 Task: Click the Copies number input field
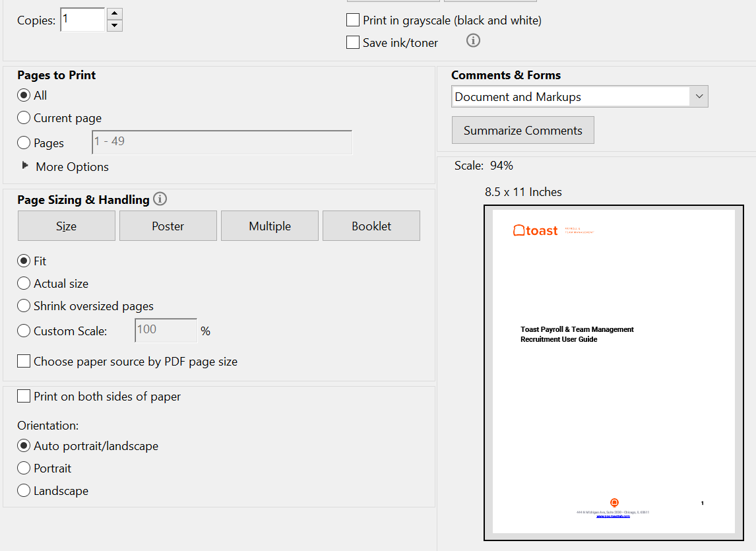click(82, 20)
